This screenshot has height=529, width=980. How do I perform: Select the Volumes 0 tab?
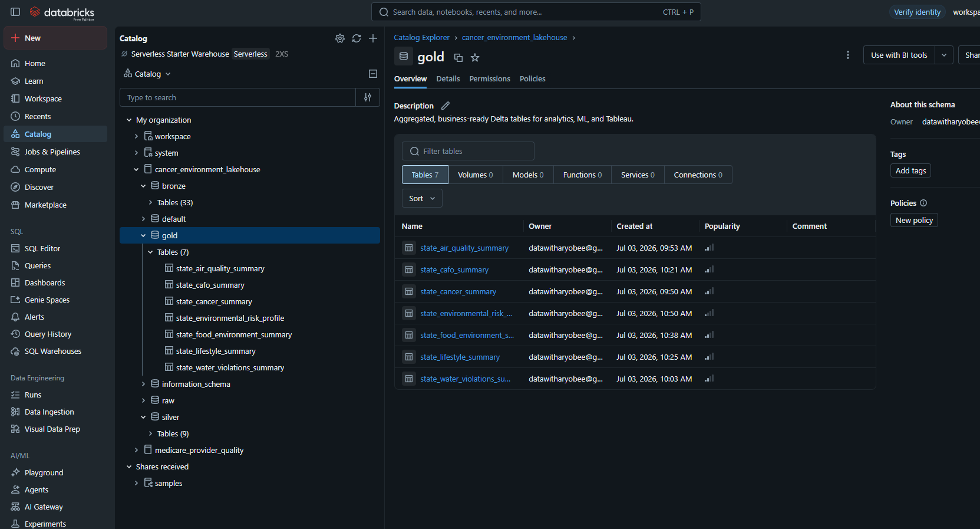pos(476,175)
